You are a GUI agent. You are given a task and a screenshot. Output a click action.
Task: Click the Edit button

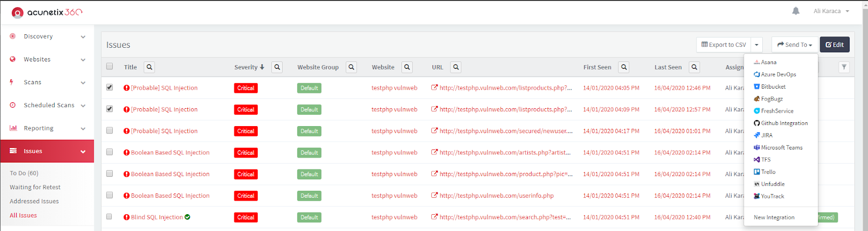834,45
